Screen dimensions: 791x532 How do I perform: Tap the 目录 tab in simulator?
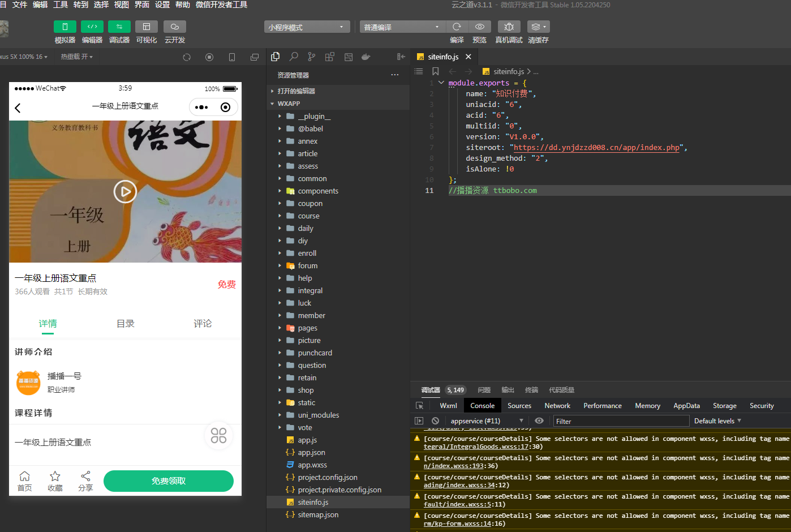coord(125,324)
